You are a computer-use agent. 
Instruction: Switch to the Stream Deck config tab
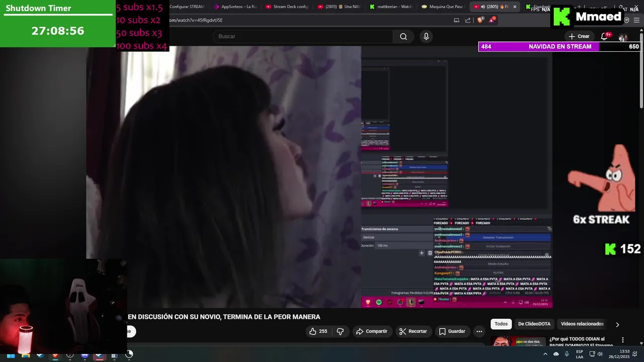(287, 7)
